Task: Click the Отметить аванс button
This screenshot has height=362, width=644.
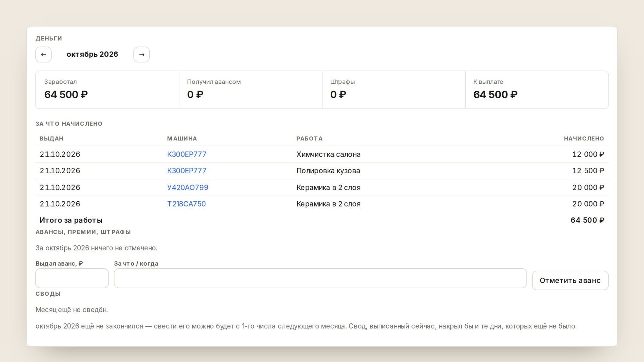Action: point(570,281)
